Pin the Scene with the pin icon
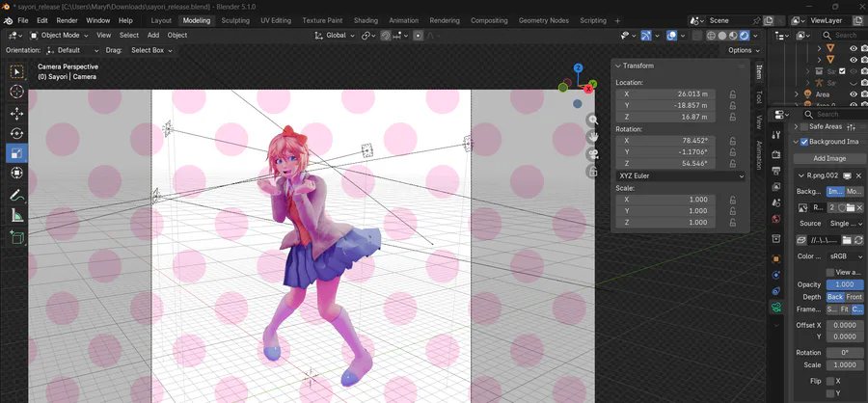The width and height of the screenshot is (868, 403). coord(756,20)
